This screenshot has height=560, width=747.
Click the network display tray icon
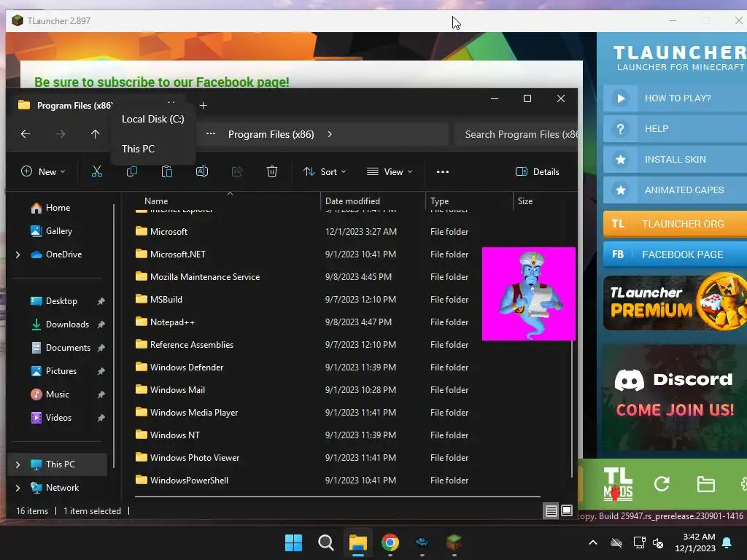[639, 542]
